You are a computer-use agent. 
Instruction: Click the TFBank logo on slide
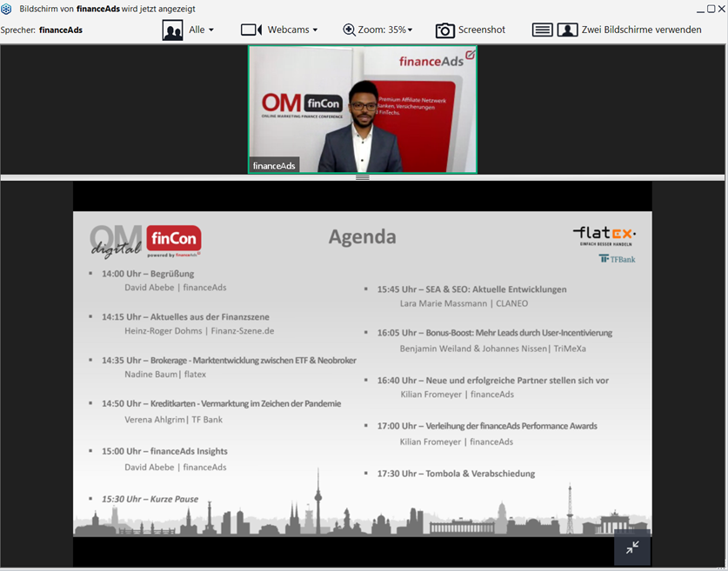click(617, 259)
